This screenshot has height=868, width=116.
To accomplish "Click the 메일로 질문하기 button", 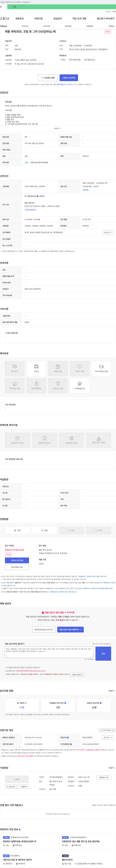I will (x=77, y=675).
